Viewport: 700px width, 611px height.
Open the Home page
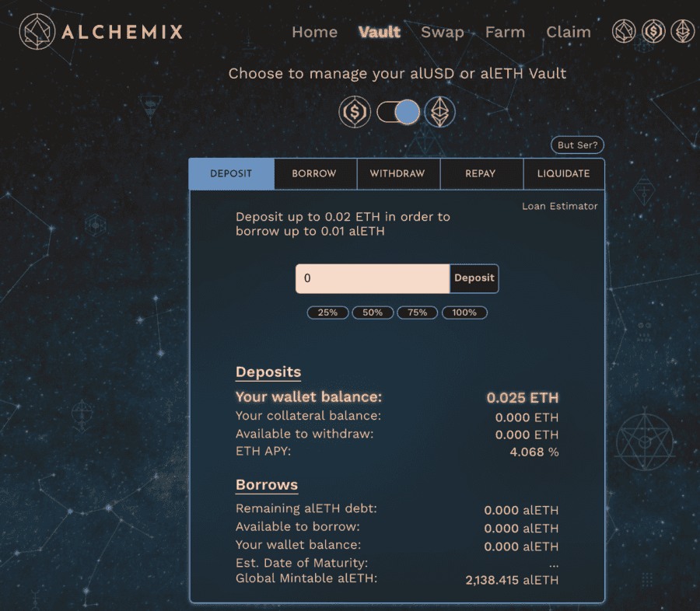coord(314,33)
